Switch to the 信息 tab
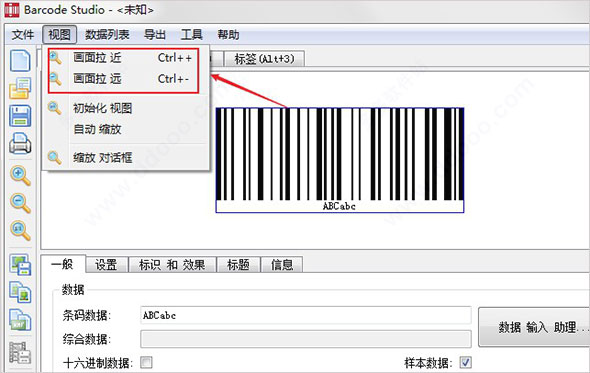Image resolution: width=590 pixels, height=373 pixels. click(x=282, y=265)
